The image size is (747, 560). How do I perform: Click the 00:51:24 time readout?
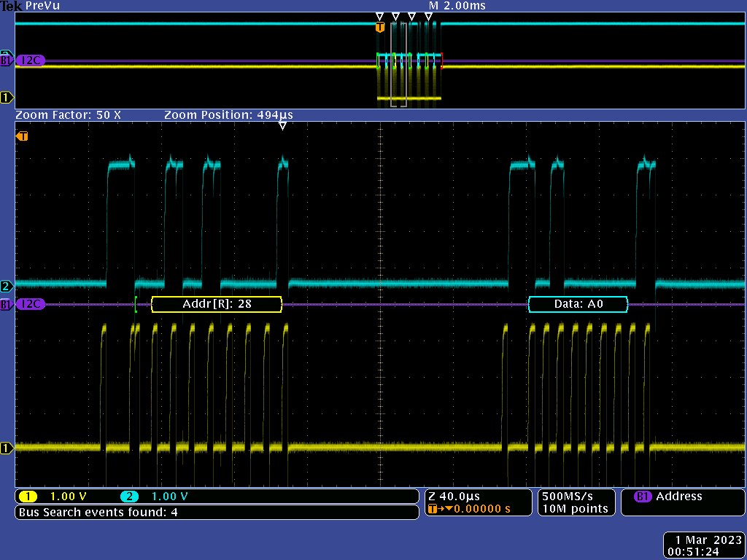pos(693,553)
